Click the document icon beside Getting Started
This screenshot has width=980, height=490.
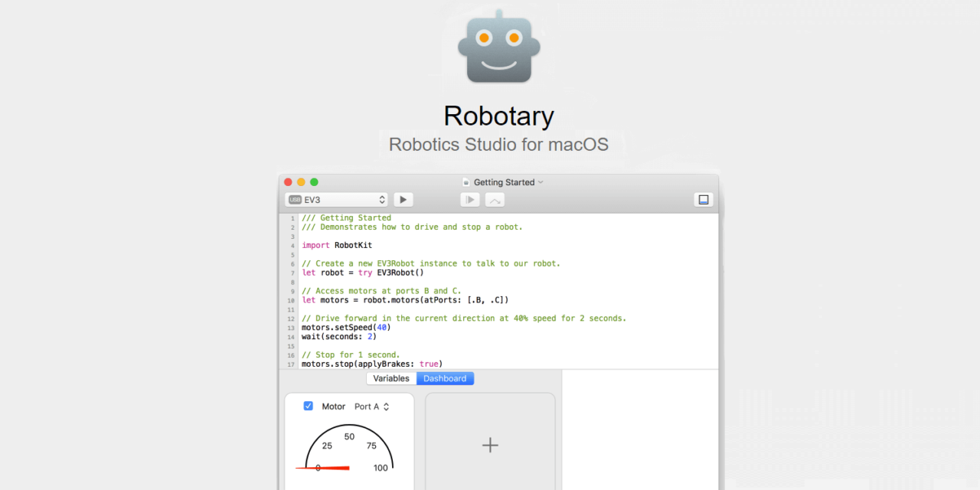tap(465, 182)
